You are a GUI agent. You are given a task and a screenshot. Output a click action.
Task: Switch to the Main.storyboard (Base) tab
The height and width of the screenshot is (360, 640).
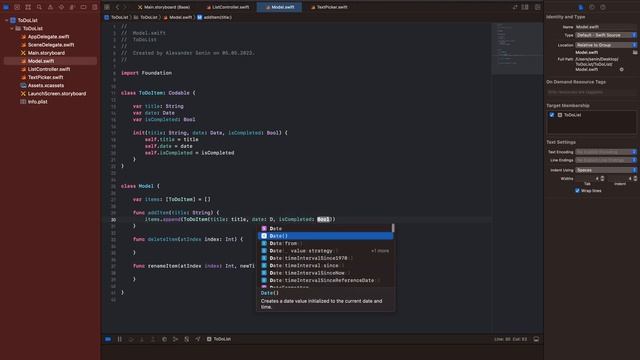[x=164, y=7]
